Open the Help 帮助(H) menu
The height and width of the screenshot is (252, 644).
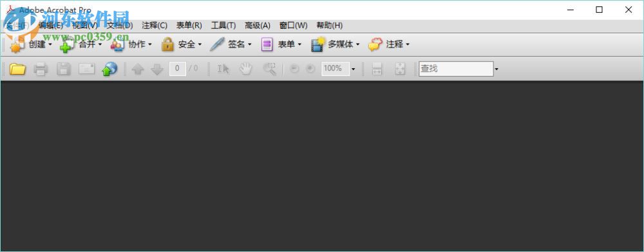(x=329, y=26)
